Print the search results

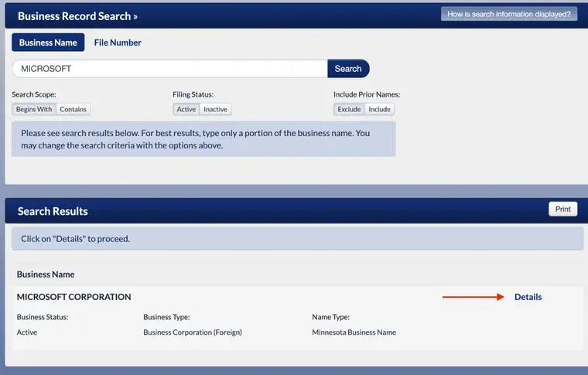pos(563,209)
